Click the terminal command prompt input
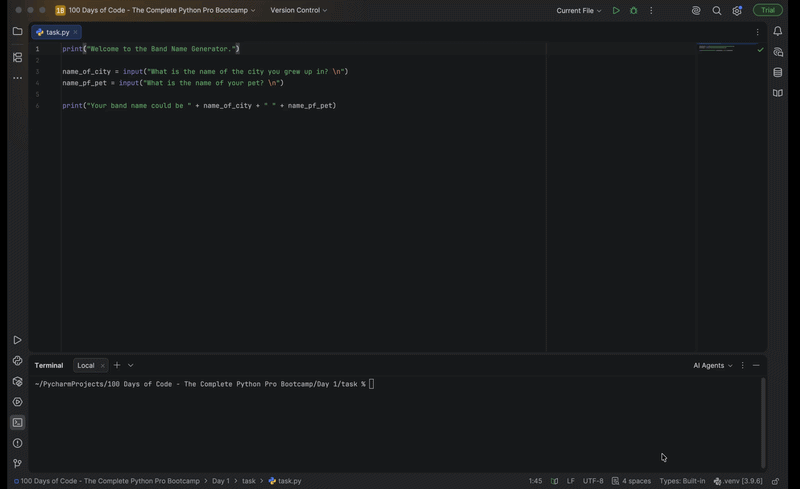The image size is (800, 489). point(371,384)
